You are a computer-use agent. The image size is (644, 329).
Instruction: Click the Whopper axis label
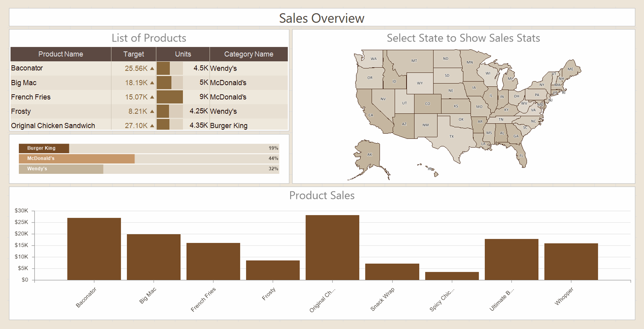564,296
